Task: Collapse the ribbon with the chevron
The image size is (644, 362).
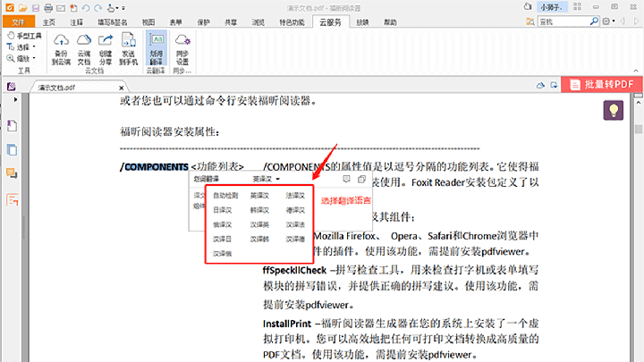Action: point(636,71)
